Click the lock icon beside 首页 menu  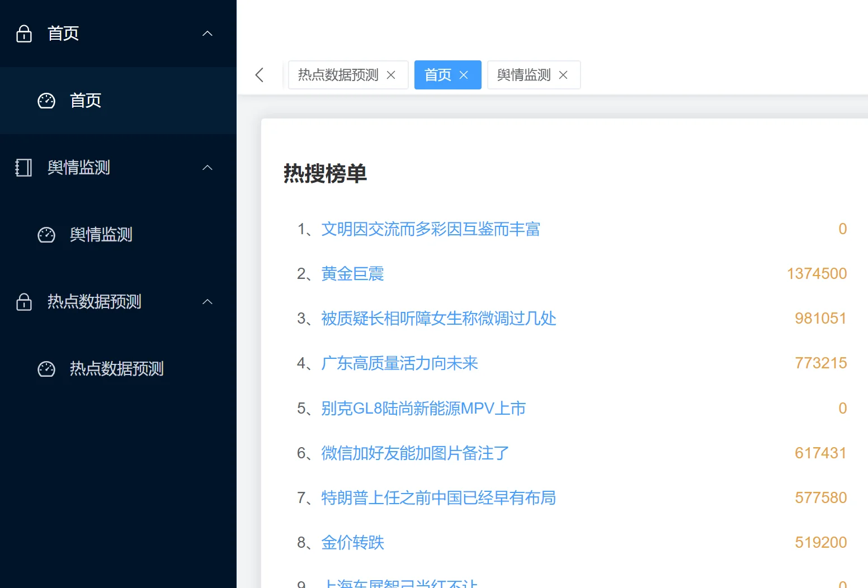coord(24,34)
